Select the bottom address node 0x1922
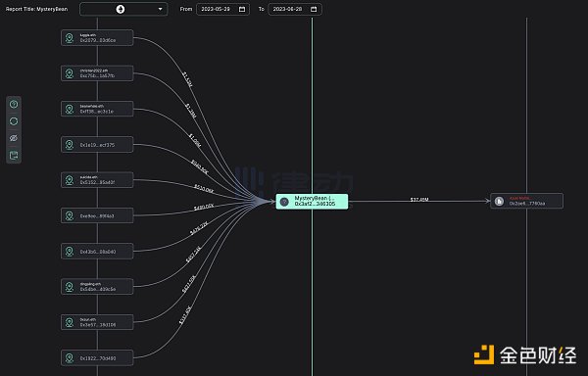The width and height of the screenshot is (588, 376). (97, 358)
